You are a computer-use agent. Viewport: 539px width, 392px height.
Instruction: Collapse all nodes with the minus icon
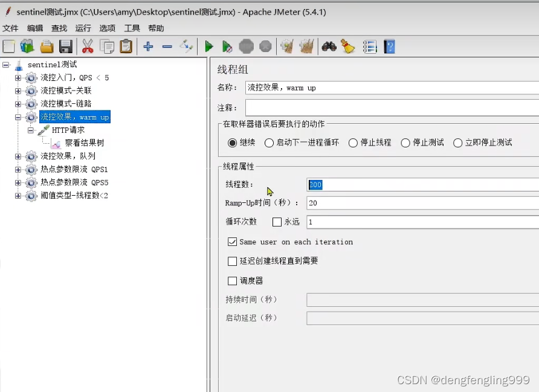pos(167,47)
